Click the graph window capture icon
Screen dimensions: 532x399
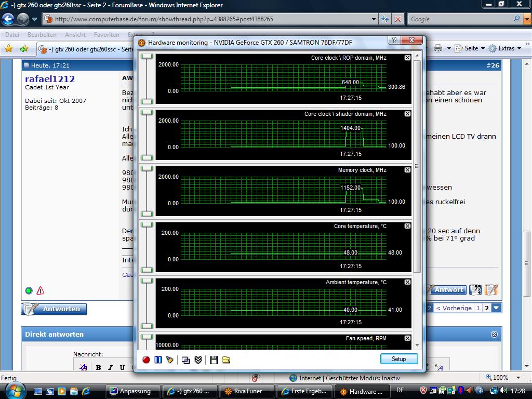185,360
